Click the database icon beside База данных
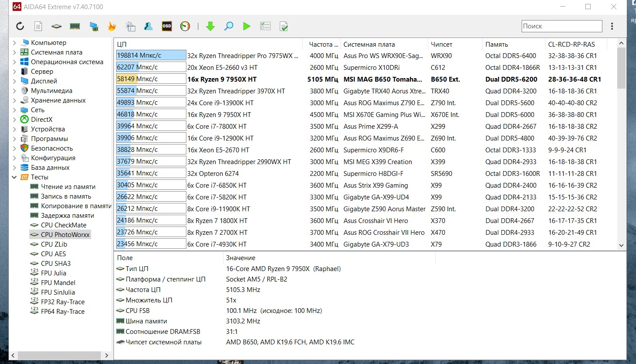 tap(24, 168)
